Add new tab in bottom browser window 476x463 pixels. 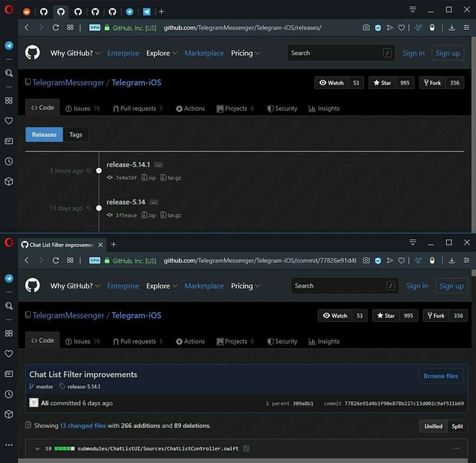click(x=113, y=244)
